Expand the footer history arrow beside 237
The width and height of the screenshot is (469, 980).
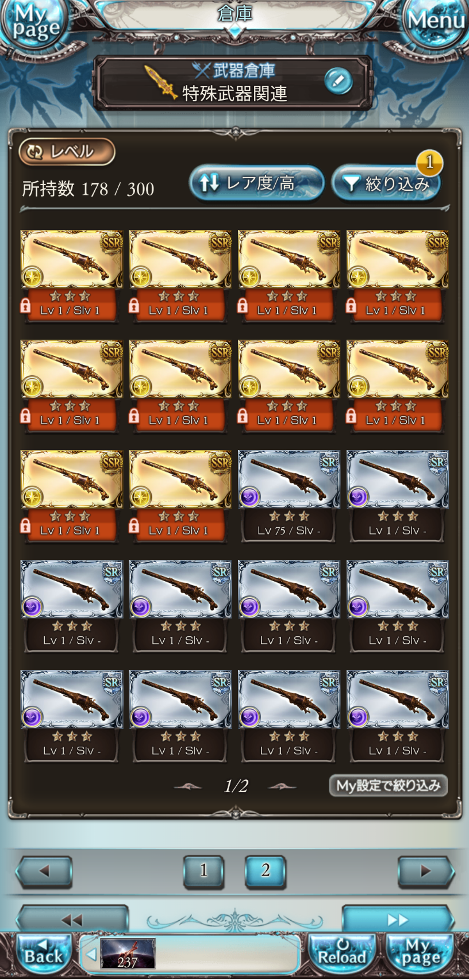point(91,955)
